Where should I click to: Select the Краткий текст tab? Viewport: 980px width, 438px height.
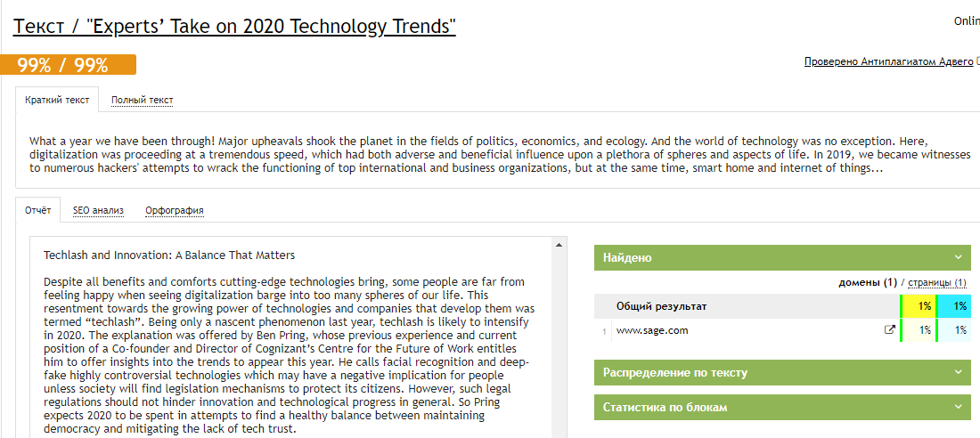[x=57, y=100]
